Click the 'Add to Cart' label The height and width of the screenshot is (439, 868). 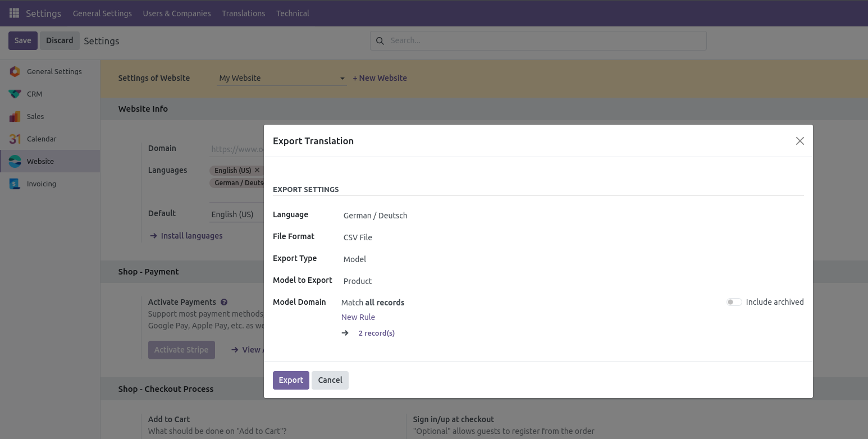[169, 419]
